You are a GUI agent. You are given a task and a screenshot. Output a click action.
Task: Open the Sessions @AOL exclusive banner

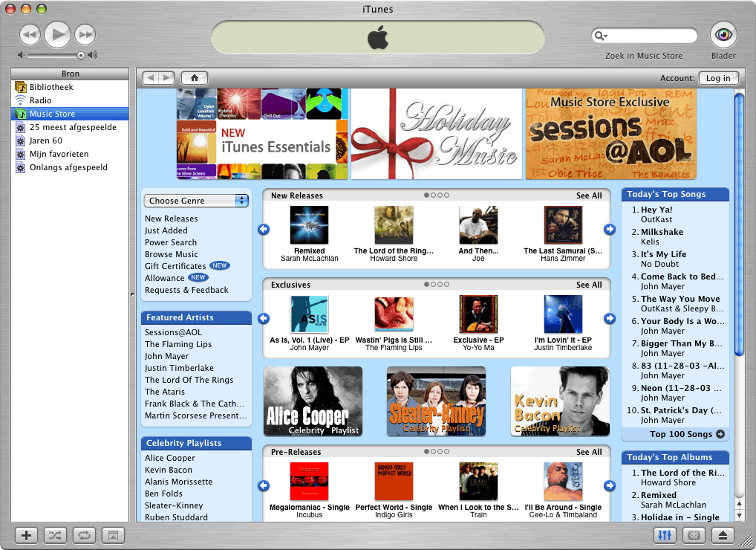coord(611,134)
